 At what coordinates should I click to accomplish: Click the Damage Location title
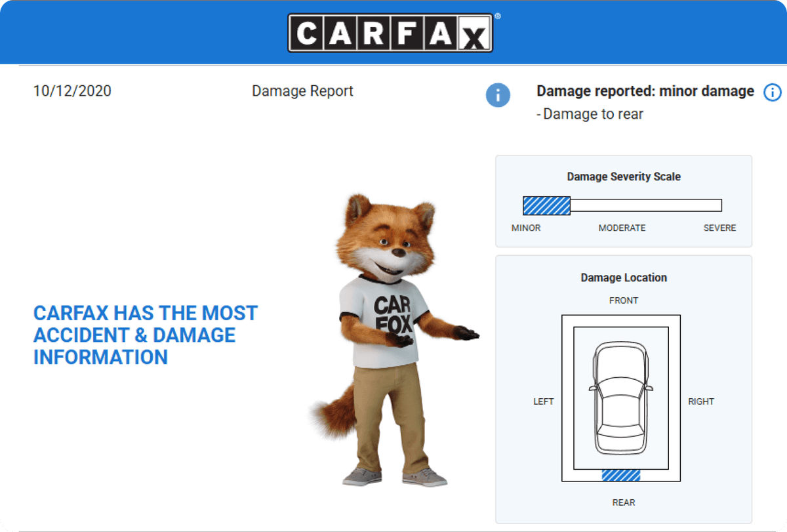(624, 277)
